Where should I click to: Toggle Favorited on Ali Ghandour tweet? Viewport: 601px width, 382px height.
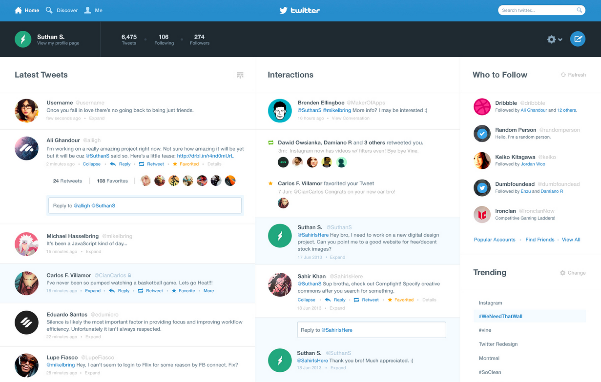[x=186, y=164]
